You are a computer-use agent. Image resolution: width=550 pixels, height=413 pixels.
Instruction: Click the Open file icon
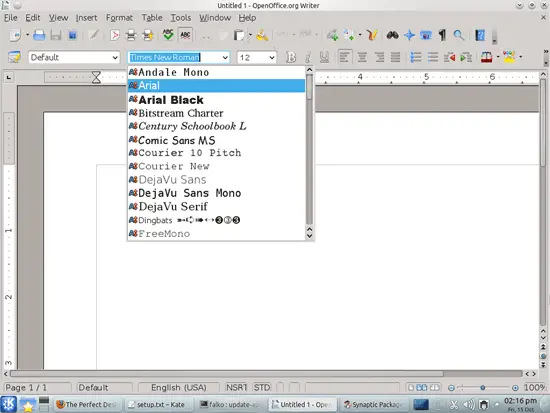tap(39, 35)
